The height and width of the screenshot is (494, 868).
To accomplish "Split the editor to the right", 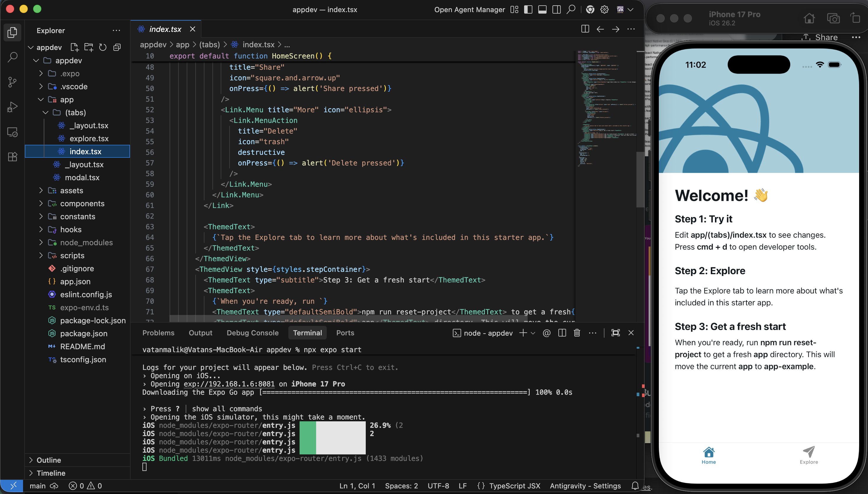I will pyautogui.click(x=585, y=29).
